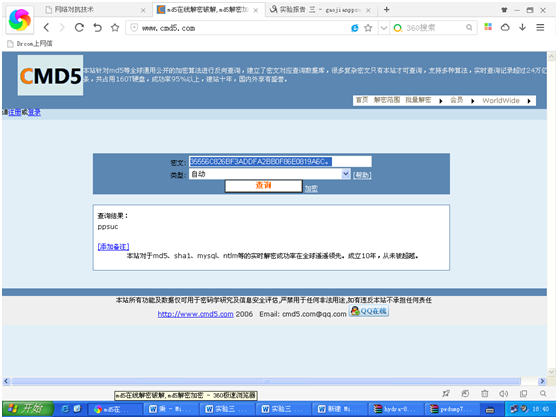
Task: Open the browser hamburger menu
Action: point(540,27)
